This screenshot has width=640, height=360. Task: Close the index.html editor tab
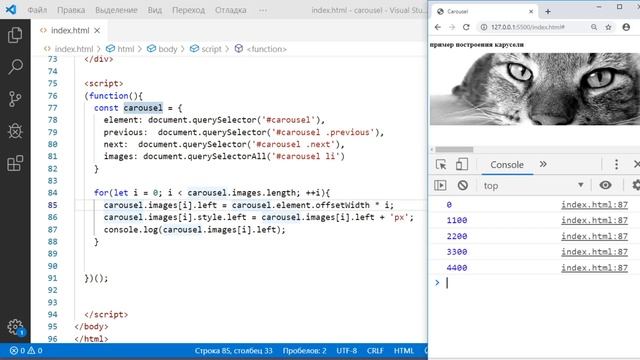point(97,30)
